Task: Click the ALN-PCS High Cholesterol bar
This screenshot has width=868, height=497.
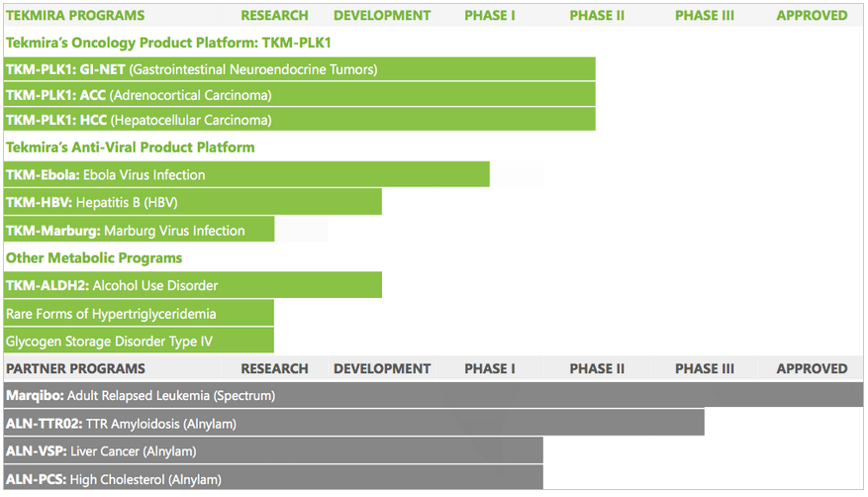Action: click(x=273, y=477)
